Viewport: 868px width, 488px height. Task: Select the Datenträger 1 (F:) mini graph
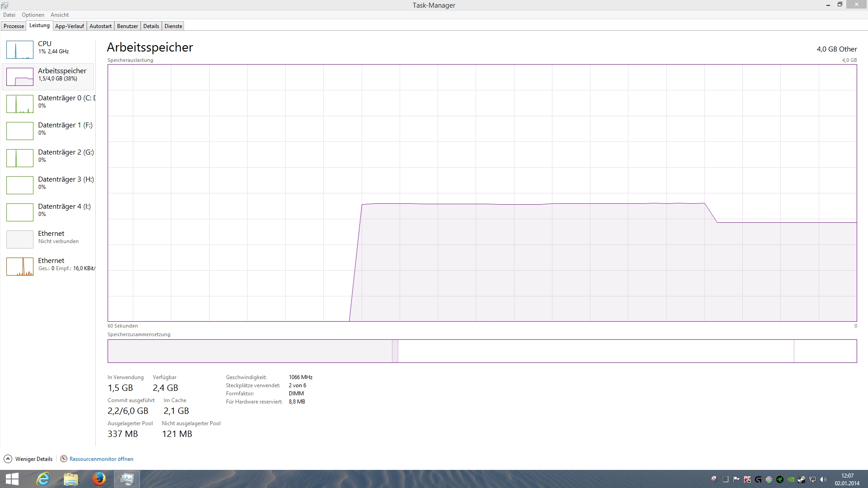[20, 131]
